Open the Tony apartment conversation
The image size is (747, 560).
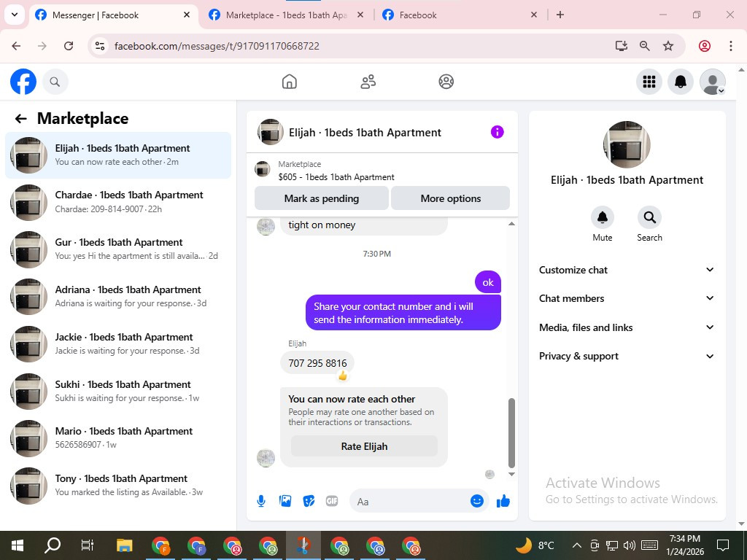[118, 485]
